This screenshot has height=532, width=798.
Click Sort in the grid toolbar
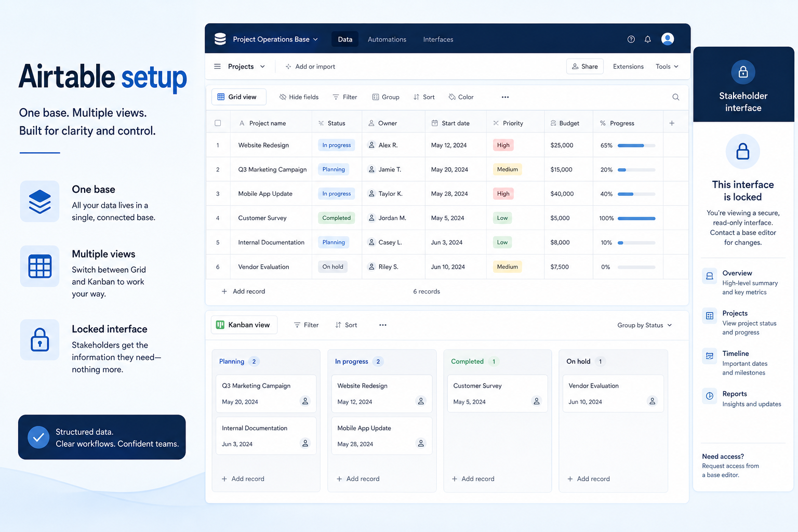click(424, 97)
